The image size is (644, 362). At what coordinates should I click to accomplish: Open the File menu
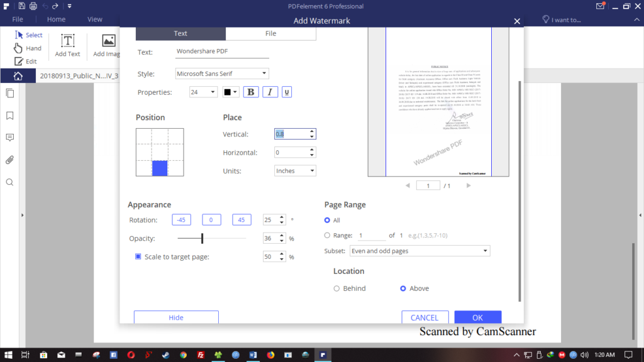pyautogui.click(x=17, y=19)
